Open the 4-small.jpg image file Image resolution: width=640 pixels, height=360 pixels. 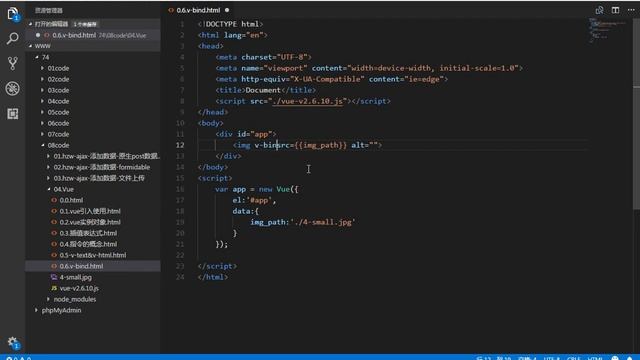tap(93, 278)
